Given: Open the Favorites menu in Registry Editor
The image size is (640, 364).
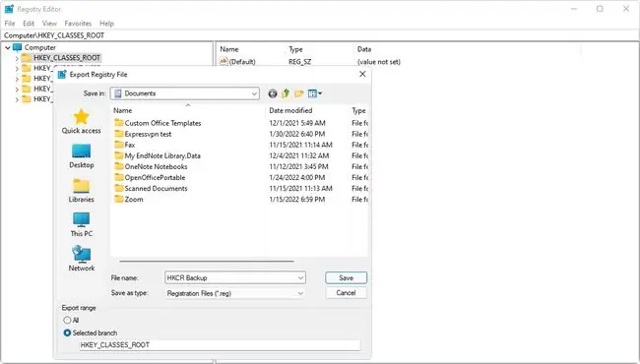Looking at the screenshot, I should 78,24.
